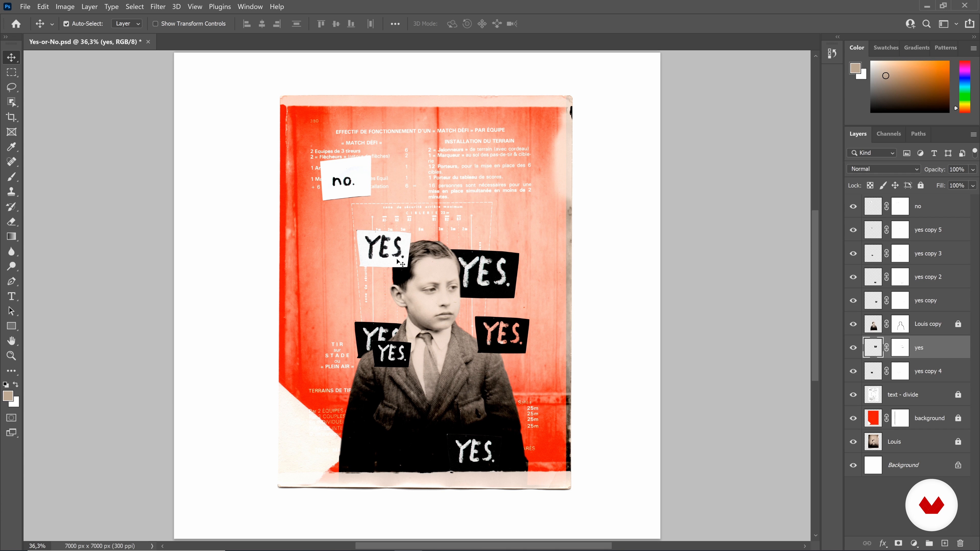The height and width of the screenshot is (551, 980).
Task: Switch to the Paths tab
Action: 918,134
